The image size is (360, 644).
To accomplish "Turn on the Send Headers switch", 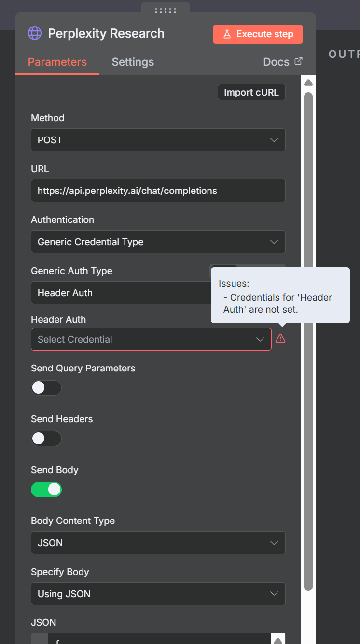I will pos(46,438).
